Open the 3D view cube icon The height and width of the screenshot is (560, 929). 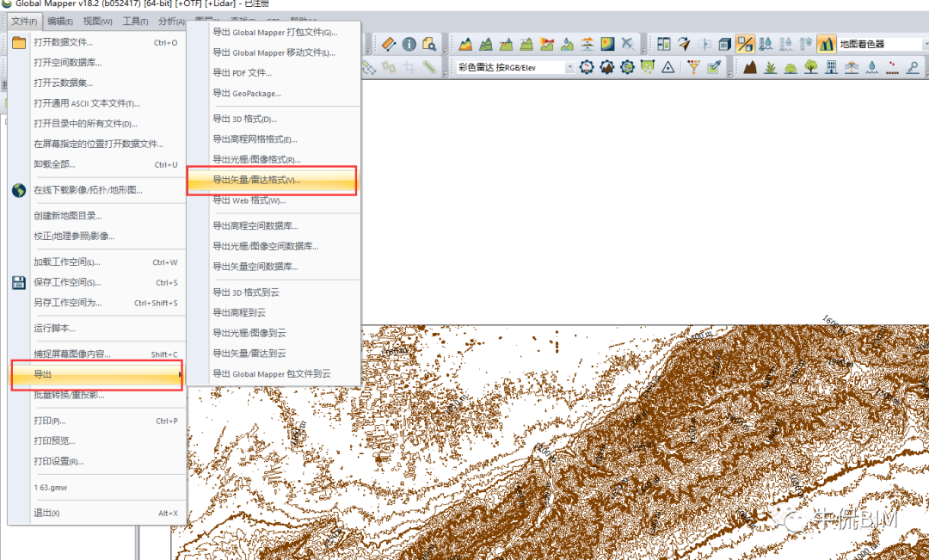[x=724, y=44]
